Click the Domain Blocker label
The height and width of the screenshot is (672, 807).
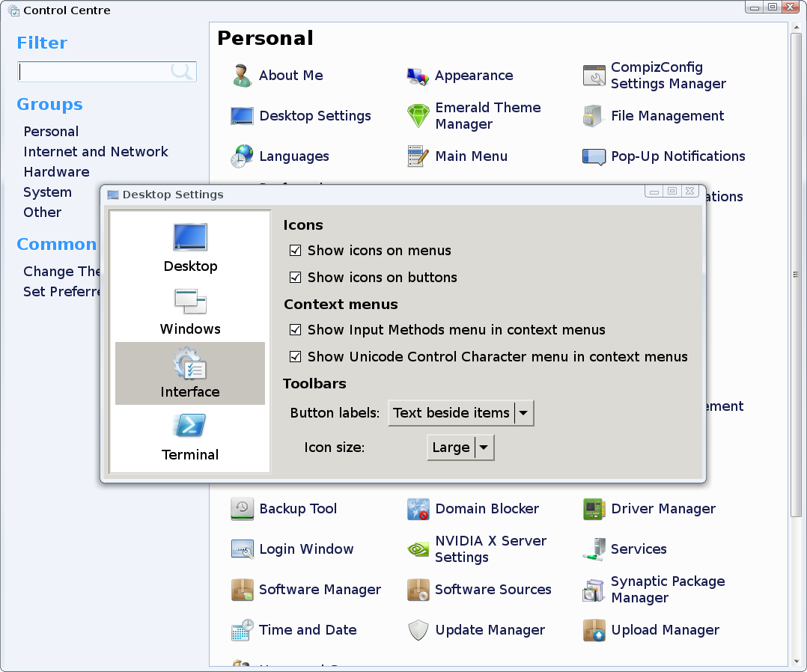tap(487, 509)
